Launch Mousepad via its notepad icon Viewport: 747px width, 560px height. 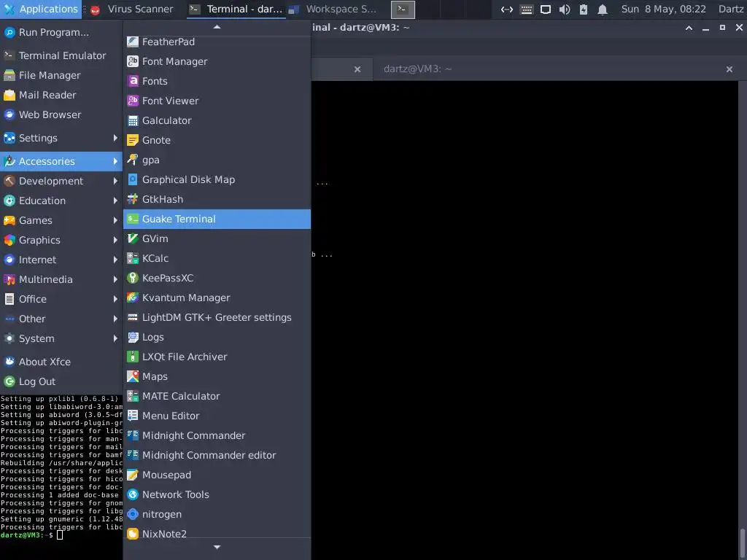pyautogui.click(x=133, y=475)
